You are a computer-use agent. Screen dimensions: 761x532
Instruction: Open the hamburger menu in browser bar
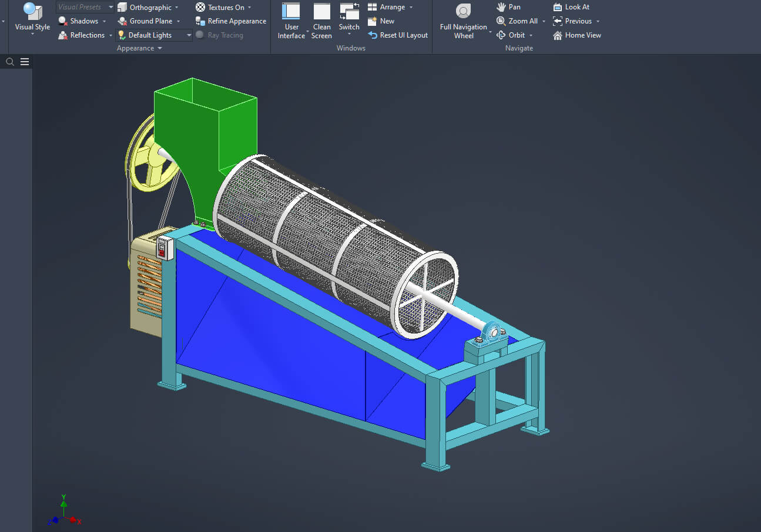25,62
